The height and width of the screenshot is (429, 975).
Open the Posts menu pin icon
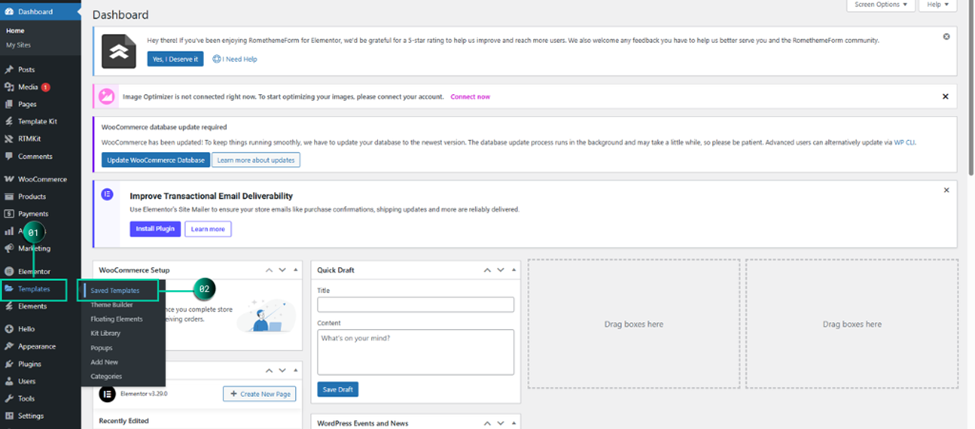tap(9, 70)
